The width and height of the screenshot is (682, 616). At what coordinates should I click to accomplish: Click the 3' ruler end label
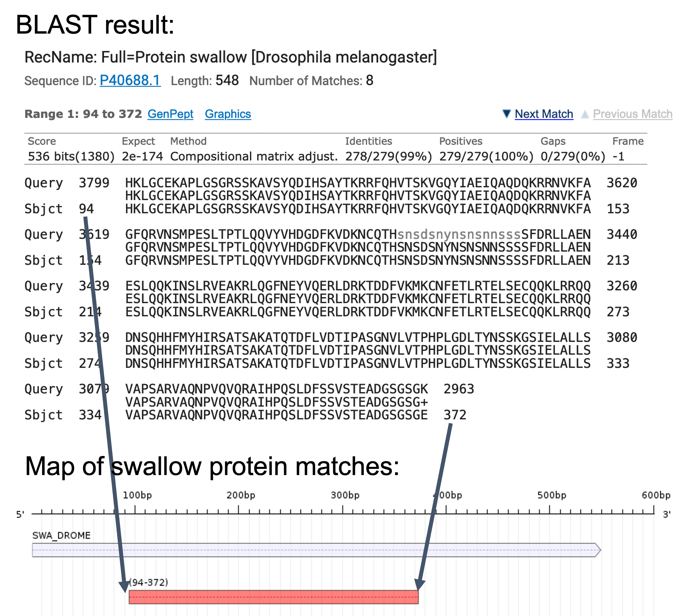(666, 515)
